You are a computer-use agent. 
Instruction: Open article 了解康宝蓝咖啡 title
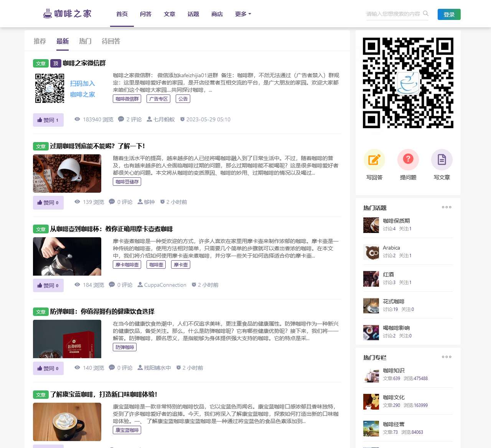(x=104, y=395)
